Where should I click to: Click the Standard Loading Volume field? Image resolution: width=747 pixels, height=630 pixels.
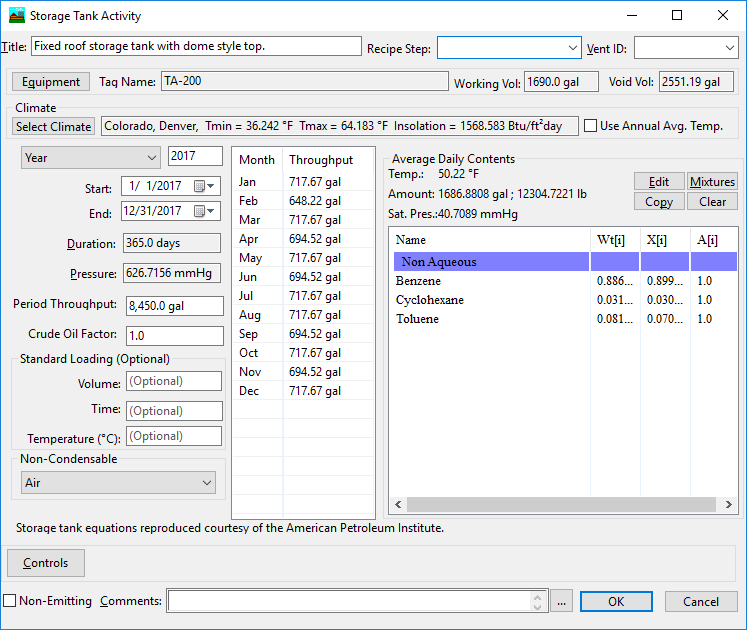pyautogui.click(x=174, y=381)
